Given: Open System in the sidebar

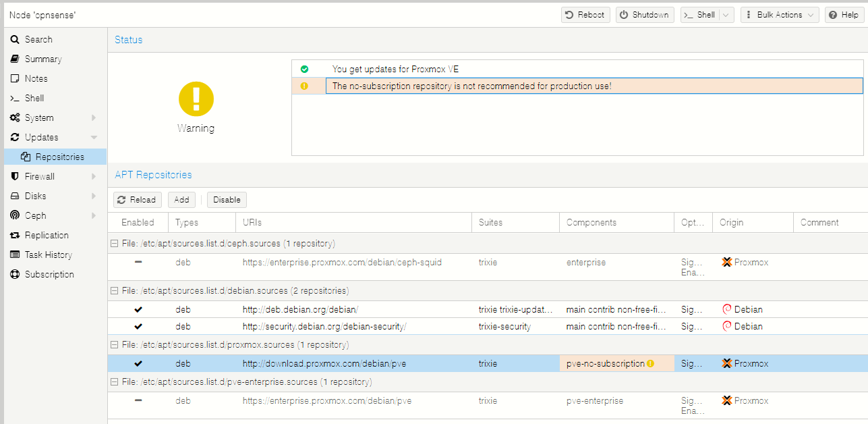Looking at the screenshot, I should [x=55, y=117].
